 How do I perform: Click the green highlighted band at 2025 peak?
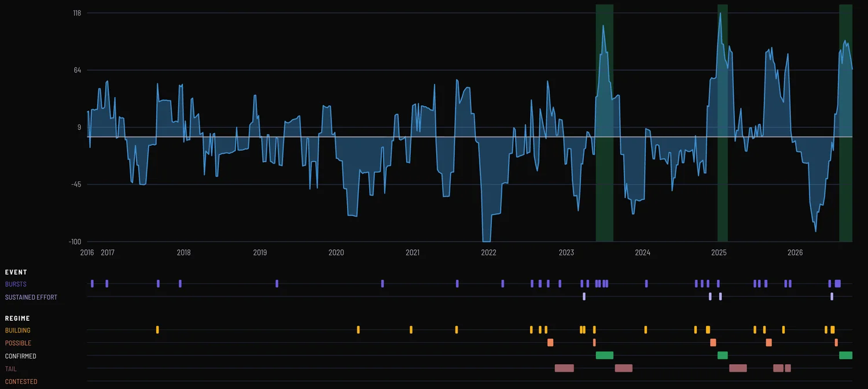(723, 123)
